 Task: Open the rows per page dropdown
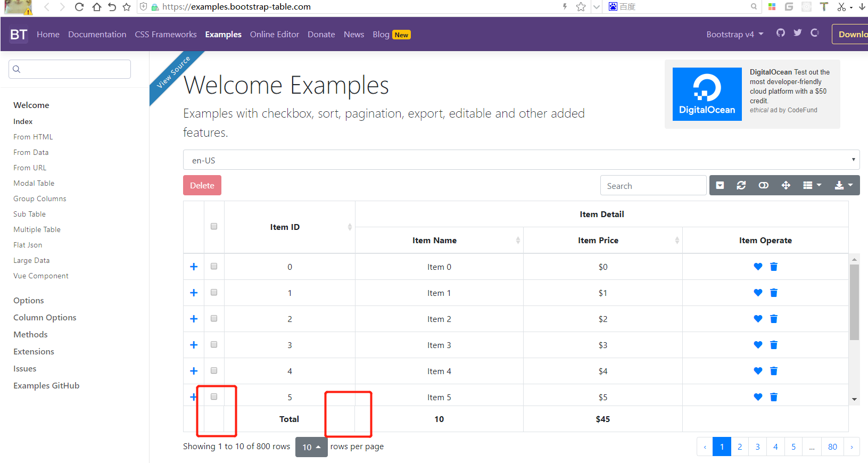311,447
